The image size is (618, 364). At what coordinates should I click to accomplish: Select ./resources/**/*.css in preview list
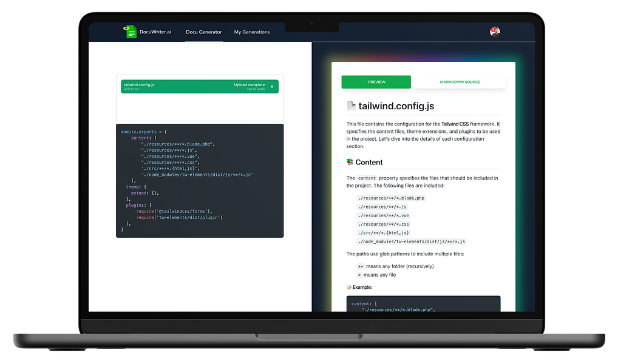(x=384, y=224)
